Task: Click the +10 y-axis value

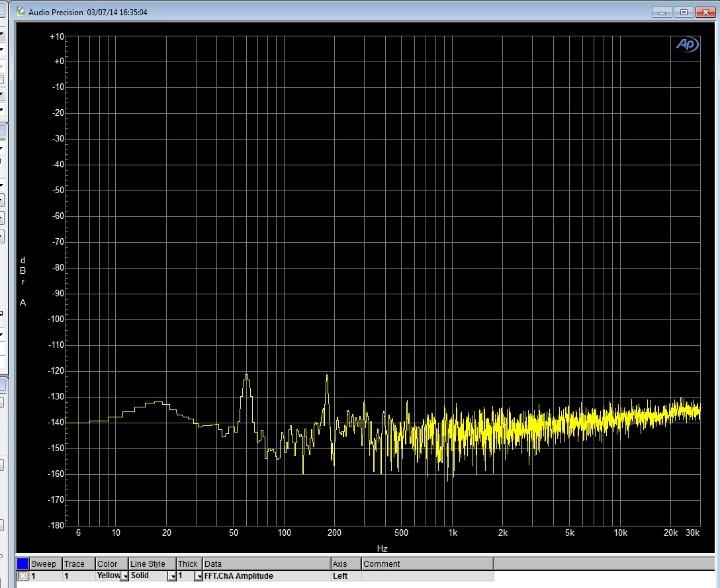Action: pyautogui.click(x=57, y=37)
